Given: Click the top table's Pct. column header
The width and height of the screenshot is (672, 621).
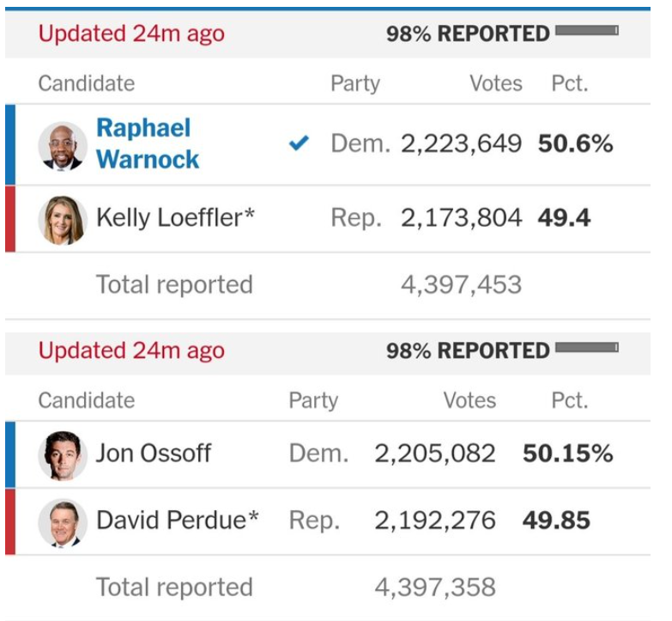Looking at the screenshot, I should 569,83.
